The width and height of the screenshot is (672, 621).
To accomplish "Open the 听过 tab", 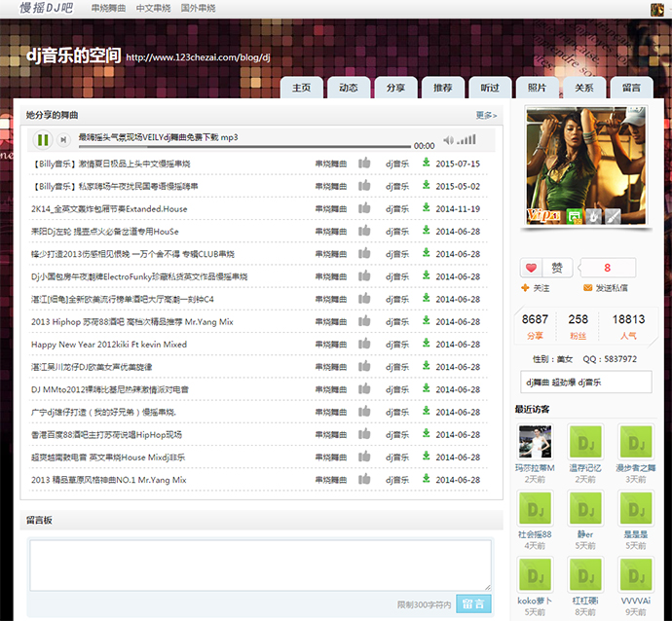I will tap(490, 88).
